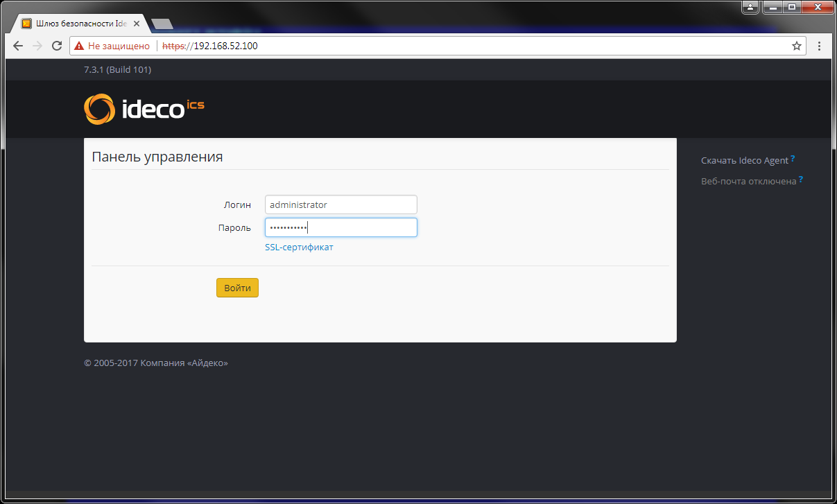Open a new tab button

coord(162,24)
